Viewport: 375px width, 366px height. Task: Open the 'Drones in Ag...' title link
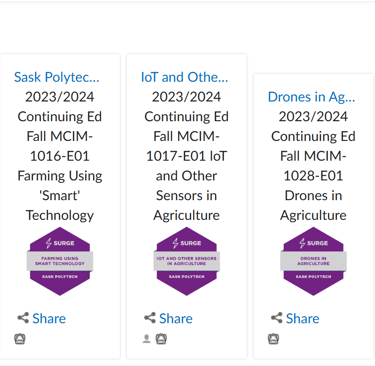[312, 97]
